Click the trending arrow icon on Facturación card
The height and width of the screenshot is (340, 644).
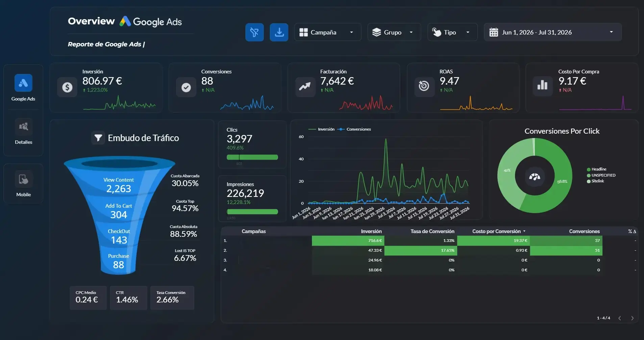point(305,87)
